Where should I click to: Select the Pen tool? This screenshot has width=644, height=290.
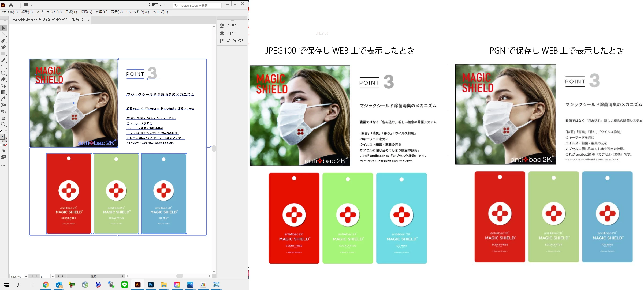click(x=3, y=41)
